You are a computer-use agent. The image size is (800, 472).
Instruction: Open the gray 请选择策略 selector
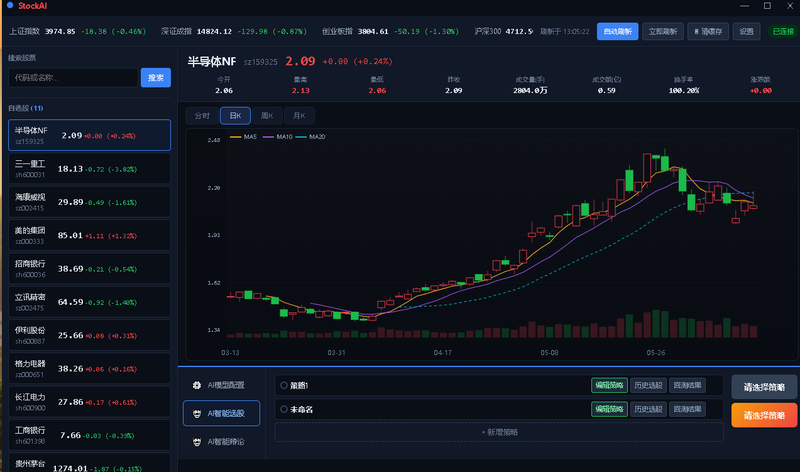click(764, 387)
